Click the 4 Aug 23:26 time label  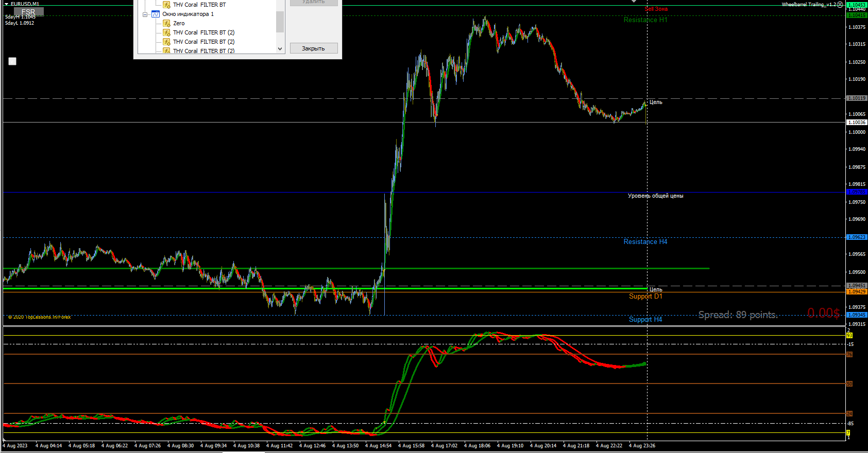(x=642, y=446)
